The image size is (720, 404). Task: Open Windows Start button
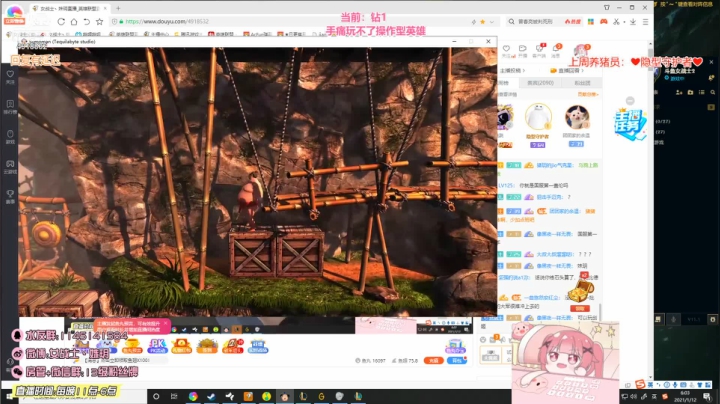(x=9, y=396)
